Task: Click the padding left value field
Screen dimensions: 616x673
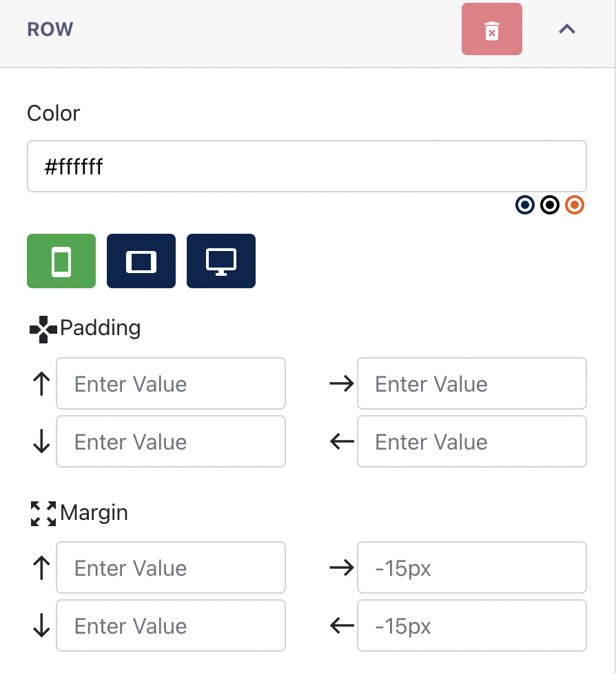Action: click(x=472, y=441)
